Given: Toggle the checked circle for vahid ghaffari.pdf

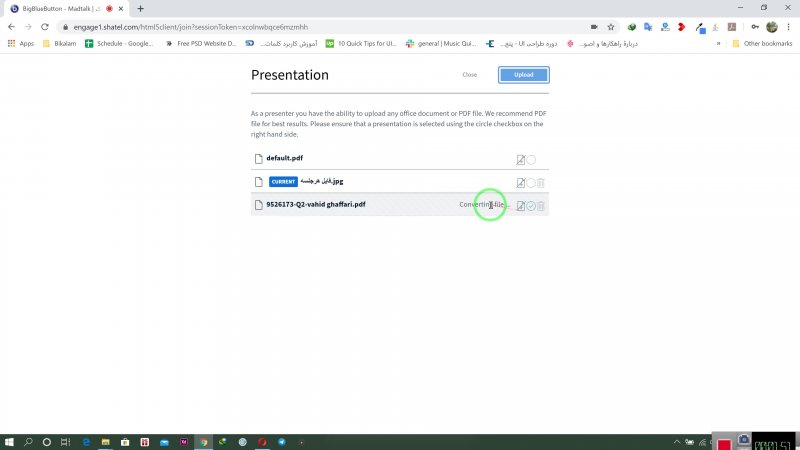Looking at the screenshot, I should (x=531, y=205).
